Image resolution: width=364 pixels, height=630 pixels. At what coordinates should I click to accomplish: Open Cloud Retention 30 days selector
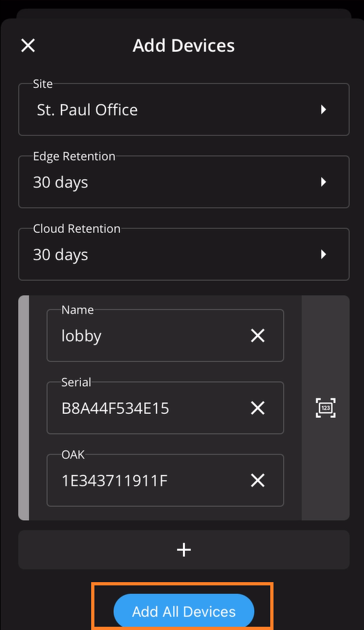click(184, 254)
